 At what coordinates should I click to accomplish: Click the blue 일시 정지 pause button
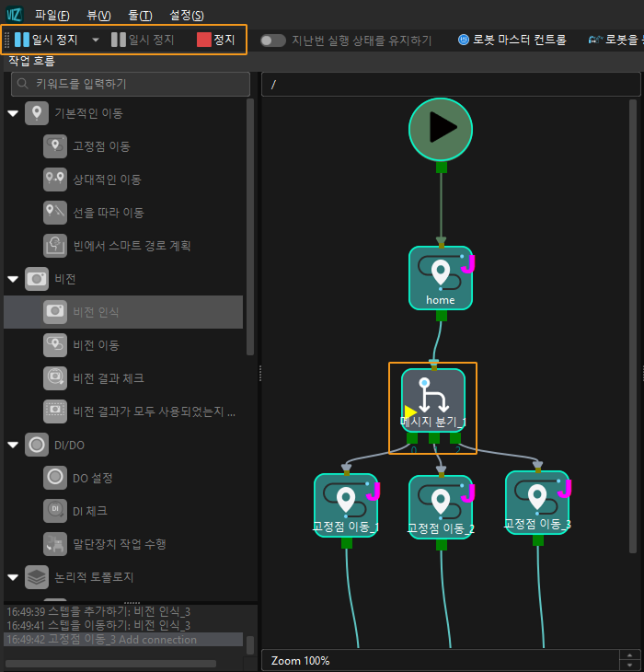46,40
